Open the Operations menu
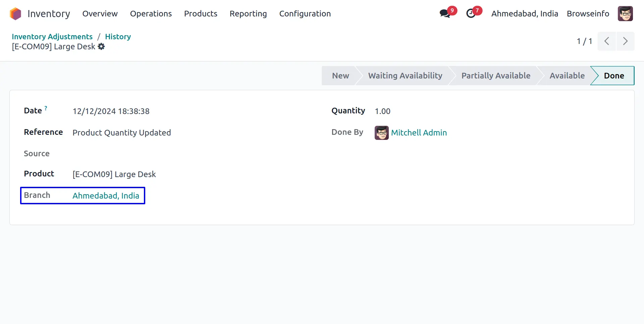This screenshot has height=324, width=644. click(x=151, y=14)
